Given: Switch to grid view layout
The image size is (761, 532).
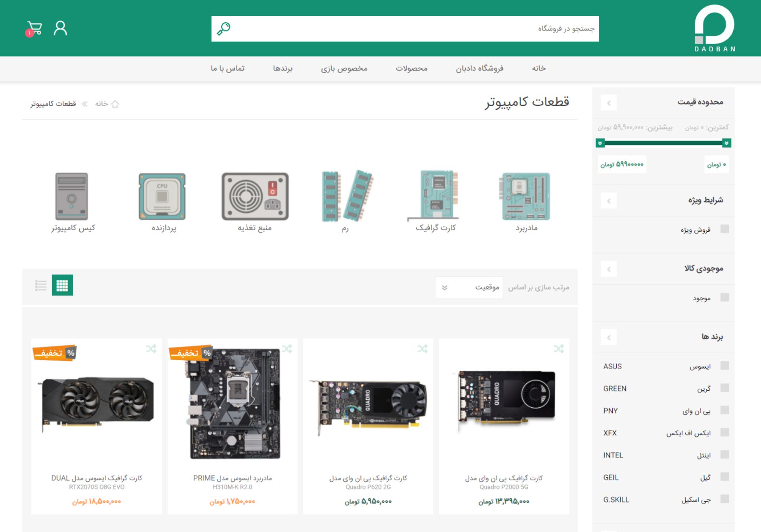Looking at the screenshot, I should pyautogui.click(x=62, y=285).
